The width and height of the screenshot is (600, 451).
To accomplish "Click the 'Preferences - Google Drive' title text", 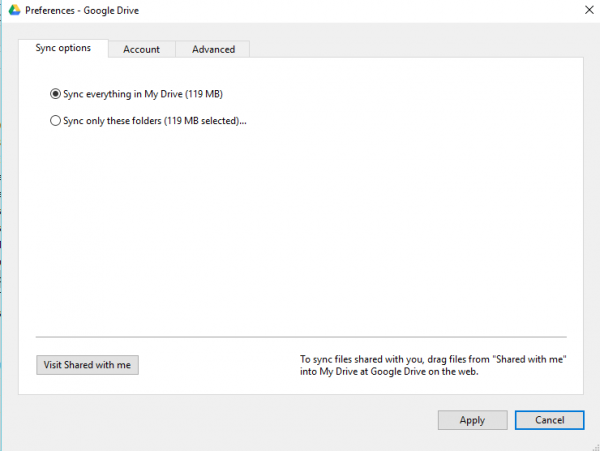I will (x=82, y=10).
